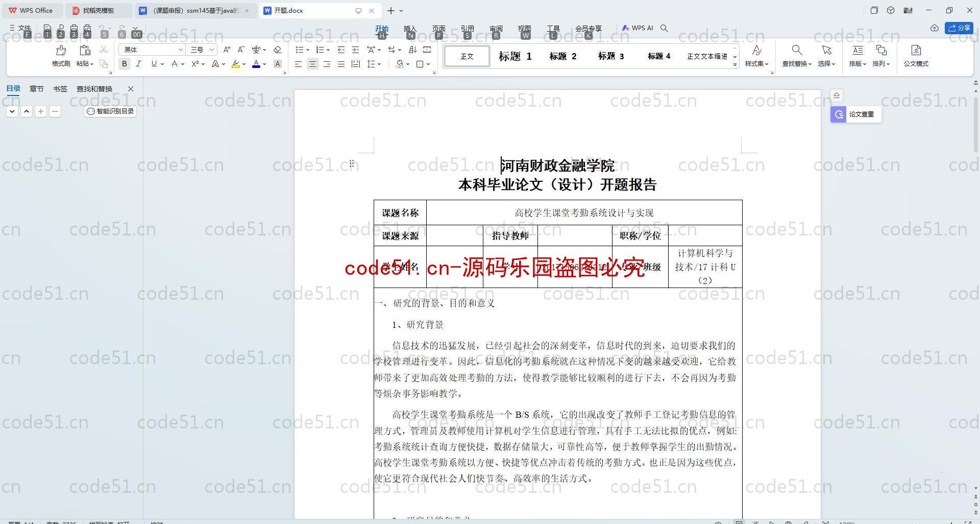Viewport: 980px width, 524px height.
Task: Justify the paragraph text
Action: (341, 64)
